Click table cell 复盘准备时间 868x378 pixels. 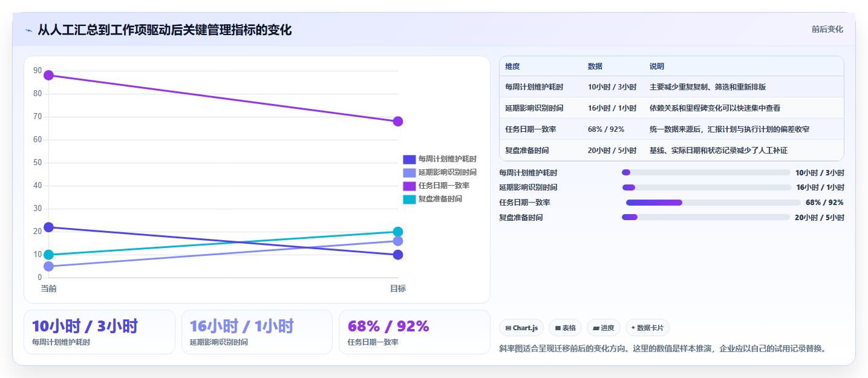click(527, 151)
